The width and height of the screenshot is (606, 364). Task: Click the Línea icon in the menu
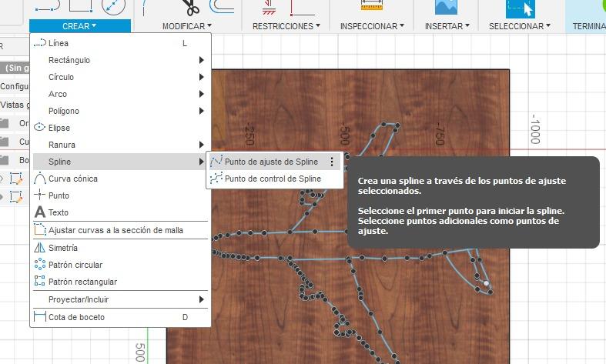click(40, 43)
